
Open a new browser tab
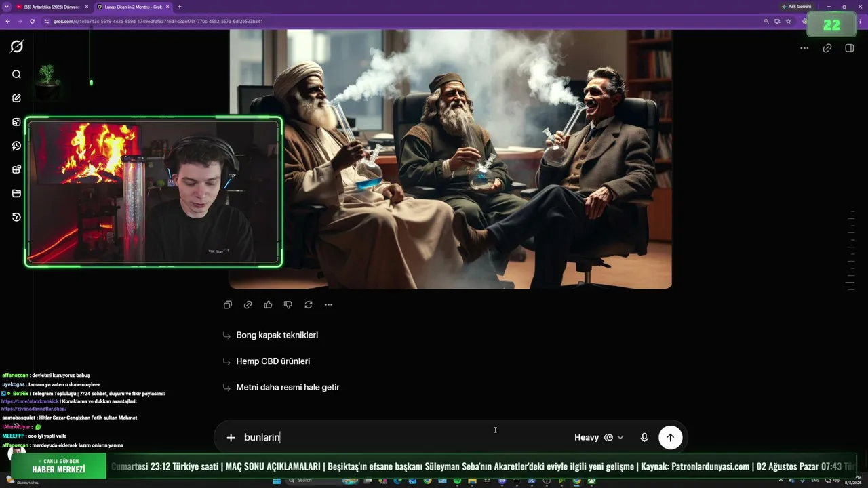(x=180, y=7)
